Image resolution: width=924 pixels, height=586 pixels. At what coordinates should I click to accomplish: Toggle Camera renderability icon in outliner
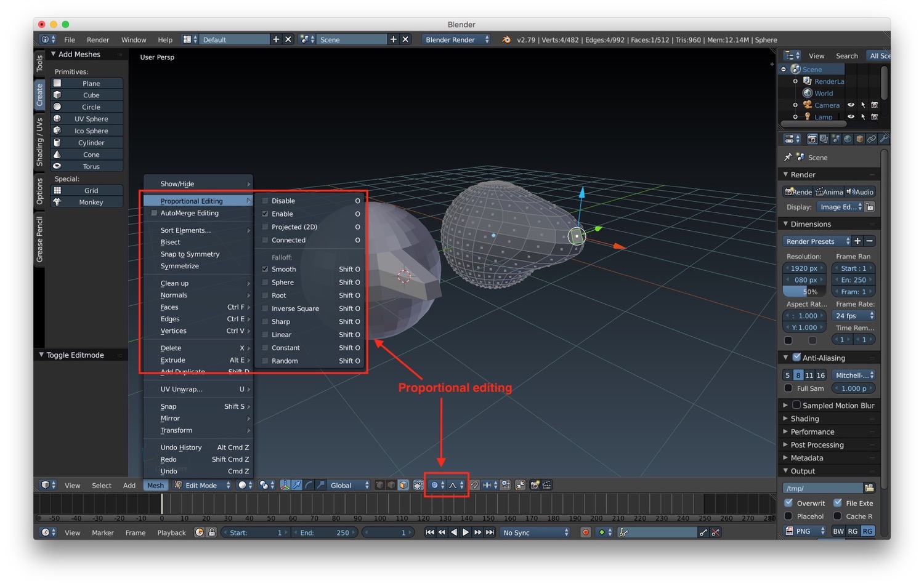[874, 105]
